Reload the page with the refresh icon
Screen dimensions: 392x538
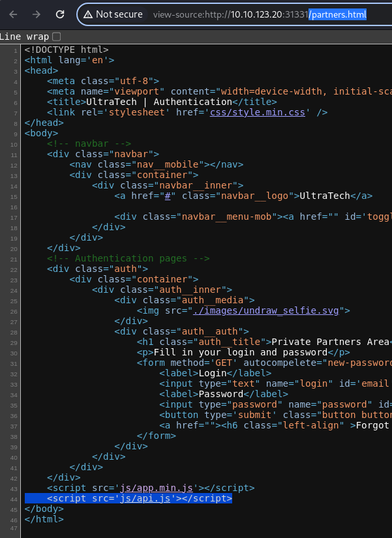tap(60, 14)
